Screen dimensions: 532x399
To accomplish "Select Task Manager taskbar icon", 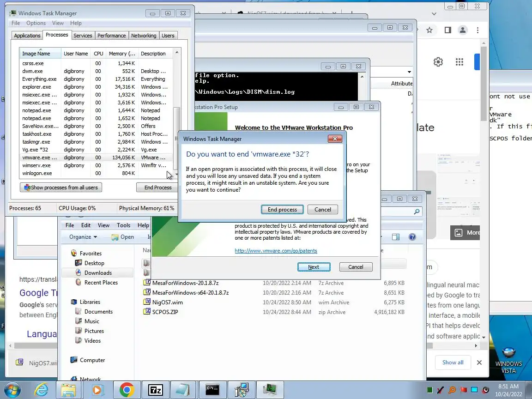I will pyautogui.click(x=270, y=390).
